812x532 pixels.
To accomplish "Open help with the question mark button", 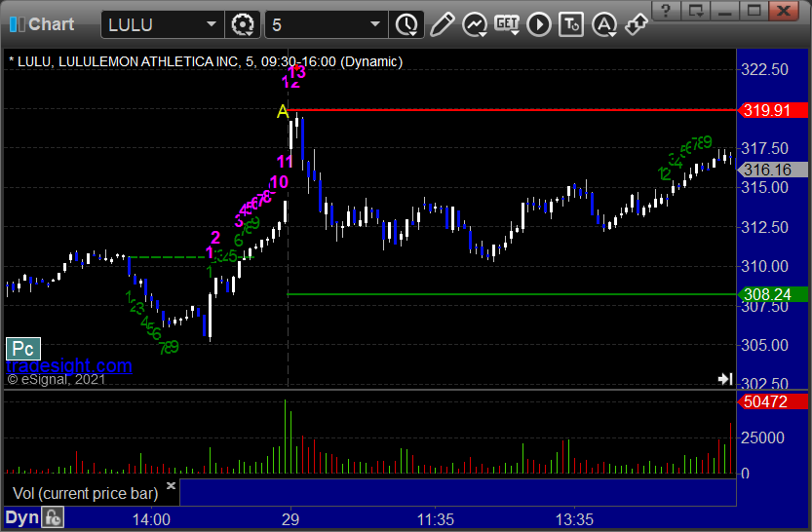I will (666, 11).
